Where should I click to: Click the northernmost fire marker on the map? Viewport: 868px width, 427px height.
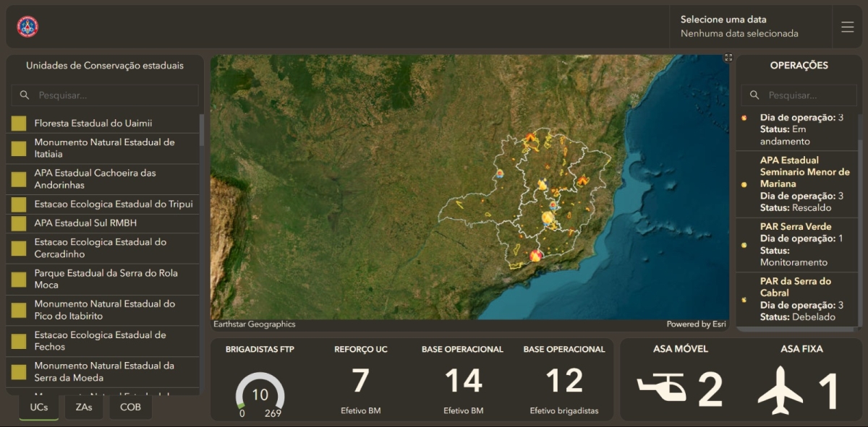point(530,137)
